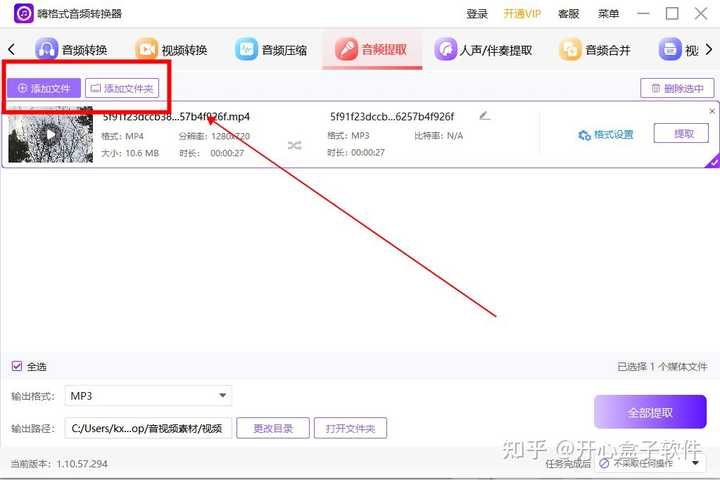The height and width of the screenshot is (480, 720).
Task: Open the 音频转换 headphone icon
Action: [46, 50]
